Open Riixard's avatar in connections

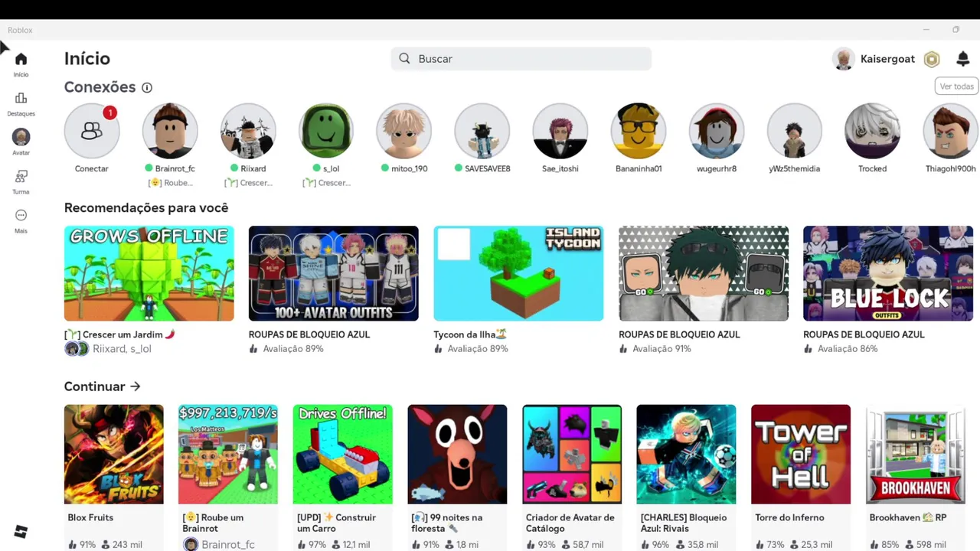(248, 131)
